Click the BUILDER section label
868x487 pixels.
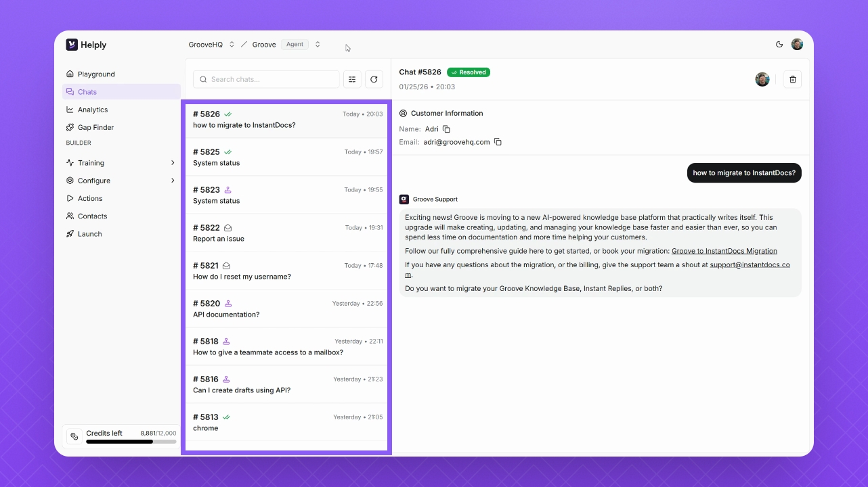[x=79, y=143]
